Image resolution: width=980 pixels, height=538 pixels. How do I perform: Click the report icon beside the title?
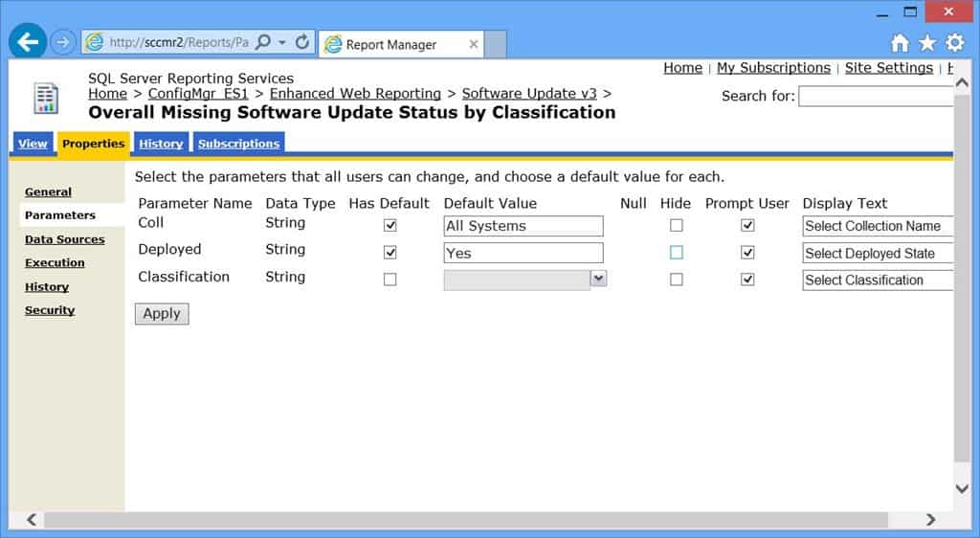tap(46, 98)
